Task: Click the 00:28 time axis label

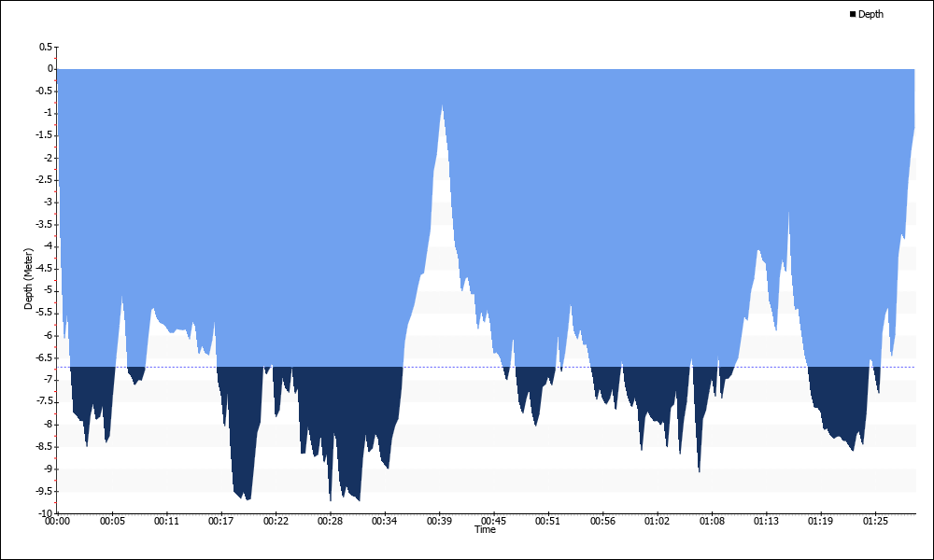Action: 330,522
